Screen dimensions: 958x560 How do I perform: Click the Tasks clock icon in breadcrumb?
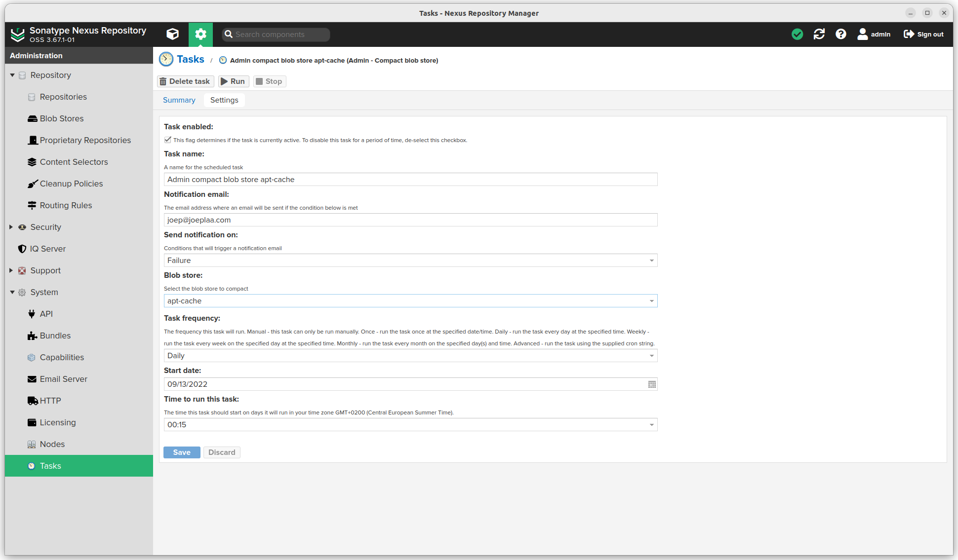point(166,59)
